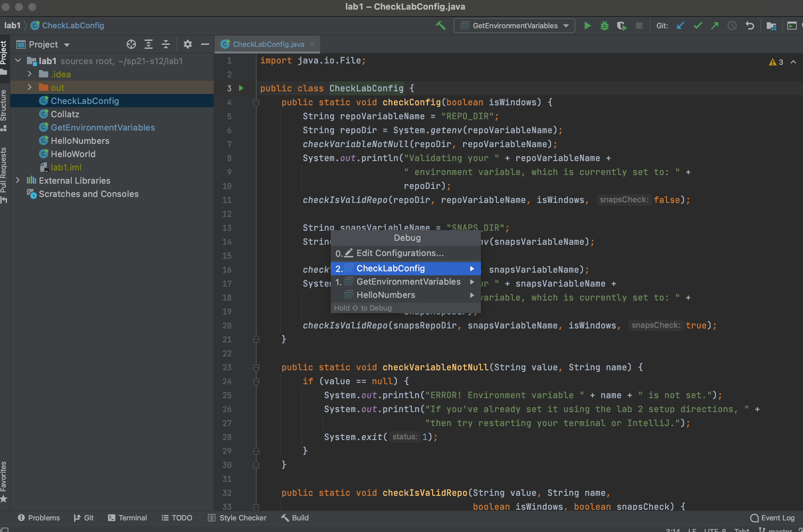Screen dimensions: 803x532
Task: Choose Edit Configurations in Debug popup
Action: click(400, 253)
